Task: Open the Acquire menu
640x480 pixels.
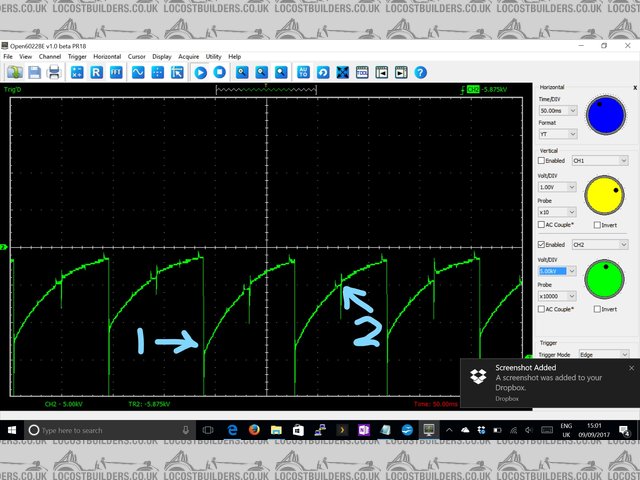Action: 189,57
